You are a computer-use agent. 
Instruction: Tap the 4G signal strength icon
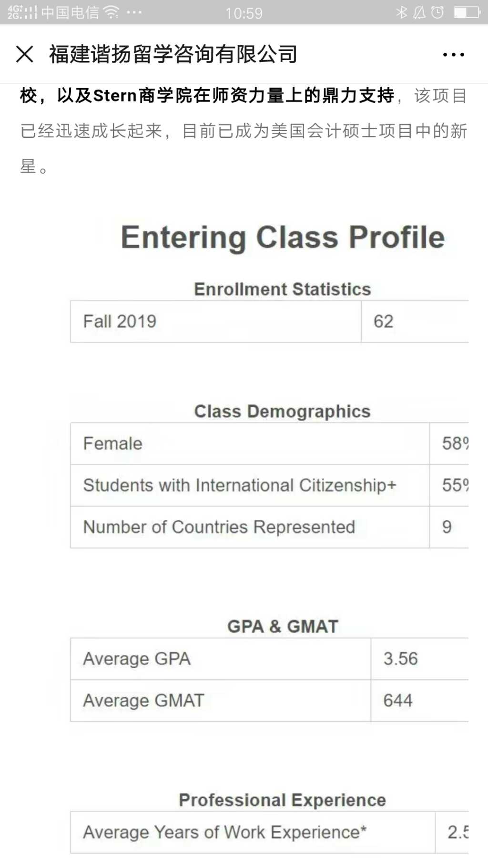tap(22, 12)
